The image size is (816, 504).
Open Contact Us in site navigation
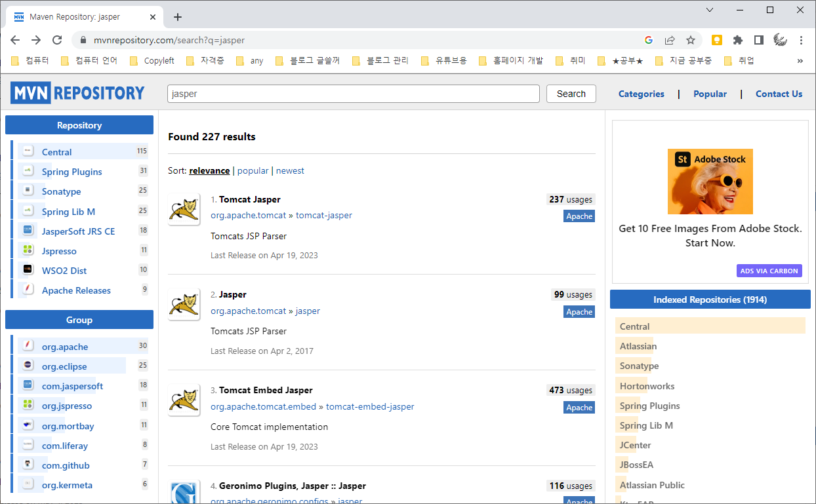pyautogui.click(x=779, y=94)
